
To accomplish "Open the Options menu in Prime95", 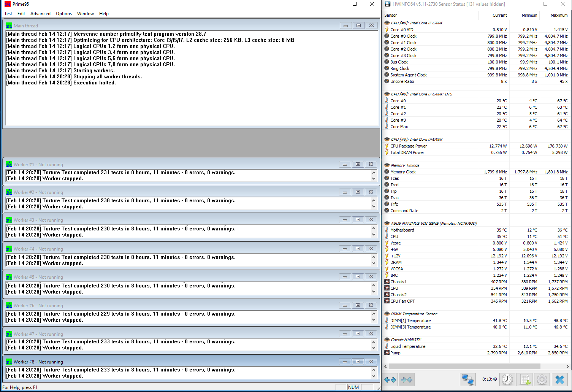I will click(x=64, y=14).
